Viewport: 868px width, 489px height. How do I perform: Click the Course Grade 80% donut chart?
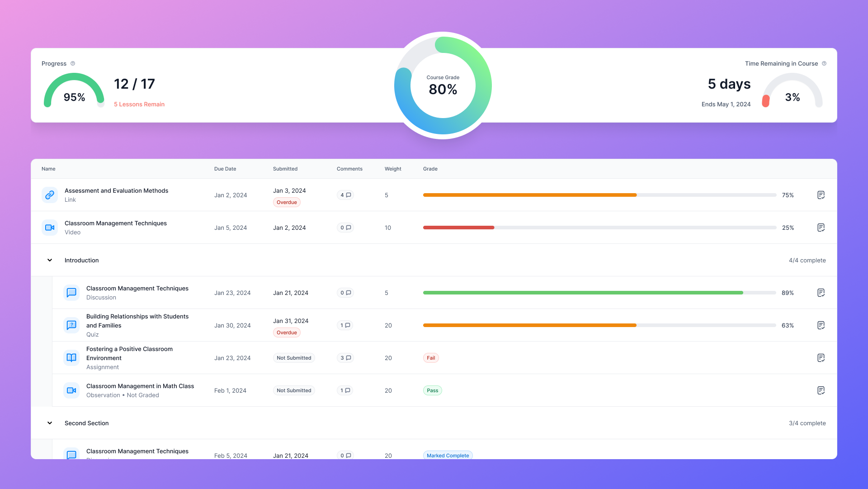(443, 85)
